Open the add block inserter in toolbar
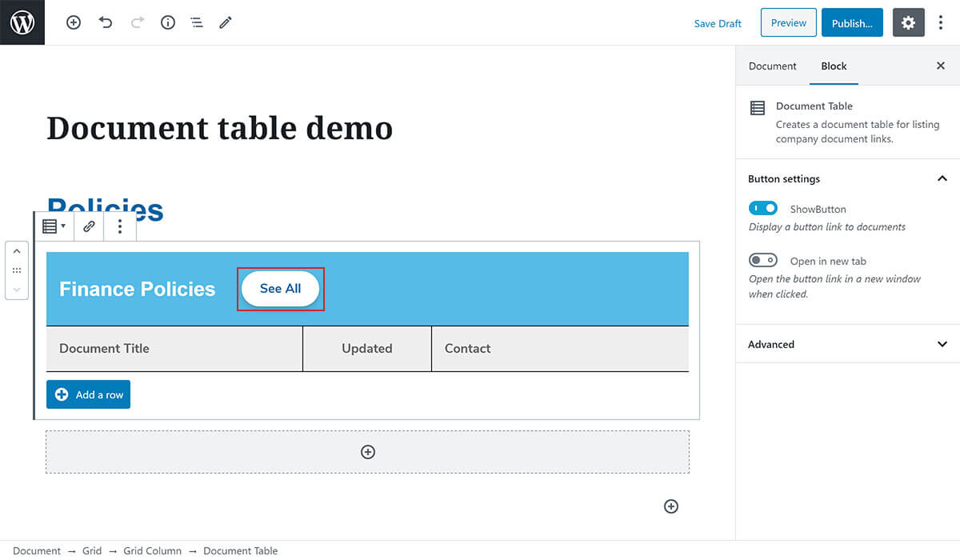The height and width of the screenshot is (560, 960). [x=74, y=23]
